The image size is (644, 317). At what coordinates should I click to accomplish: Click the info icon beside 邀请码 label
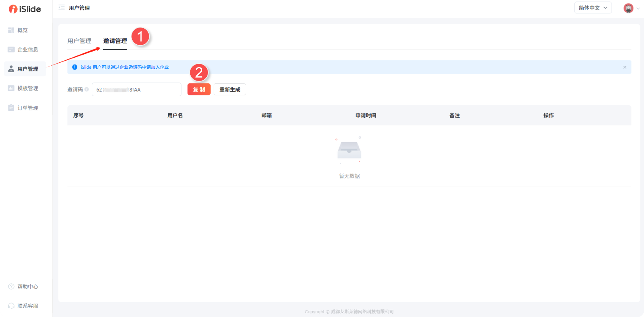[87, 89]
